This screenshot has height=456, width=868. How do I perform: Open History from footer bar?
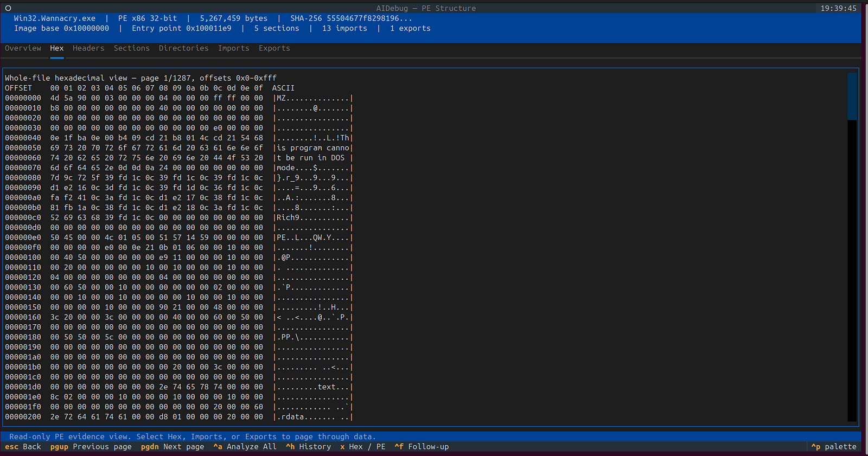pos(308,447)
